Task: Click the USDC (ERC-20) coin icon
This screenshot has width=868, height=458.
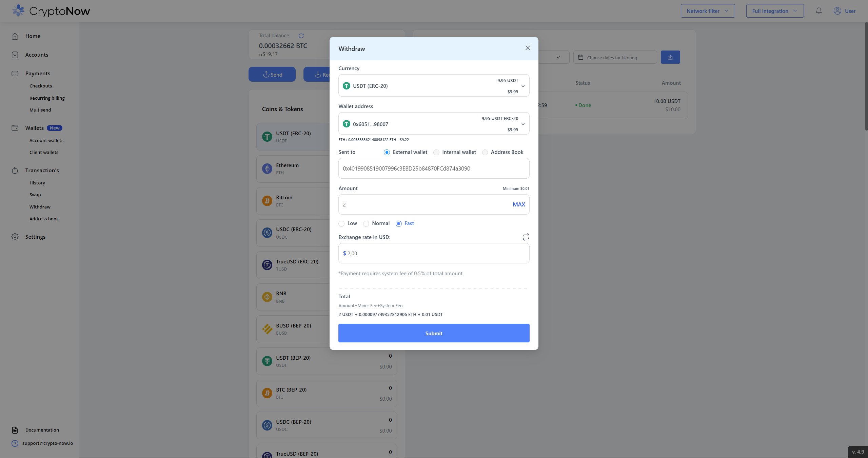Action: click(267, 233)
